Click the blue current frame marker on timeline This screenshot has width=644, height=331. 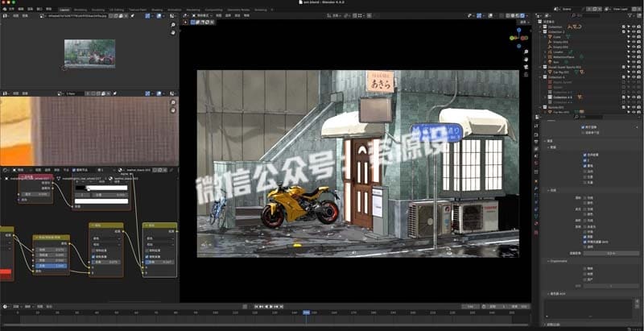coord(307,312)
